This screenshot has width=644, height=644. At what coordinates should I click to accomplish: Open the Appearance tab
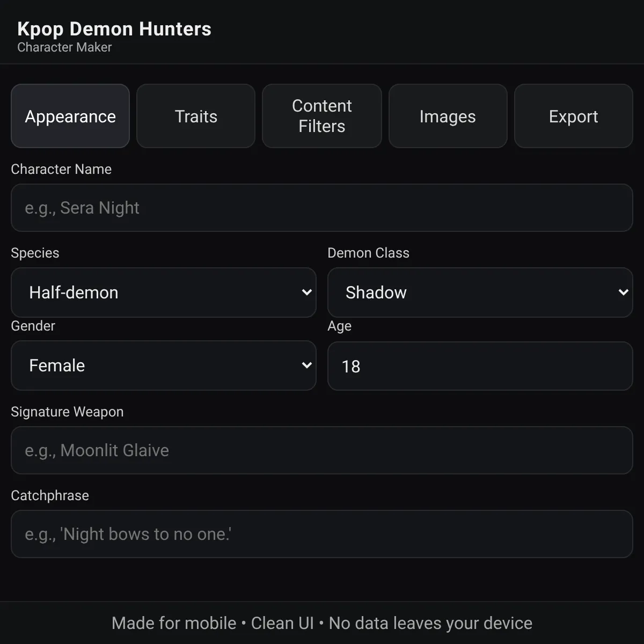[70, 116]
